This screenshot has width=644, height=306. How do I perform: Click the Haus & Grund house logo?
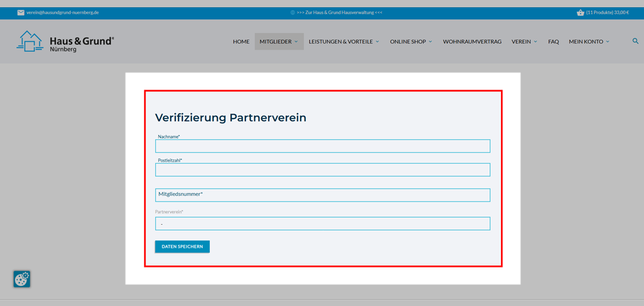[30, 41]
